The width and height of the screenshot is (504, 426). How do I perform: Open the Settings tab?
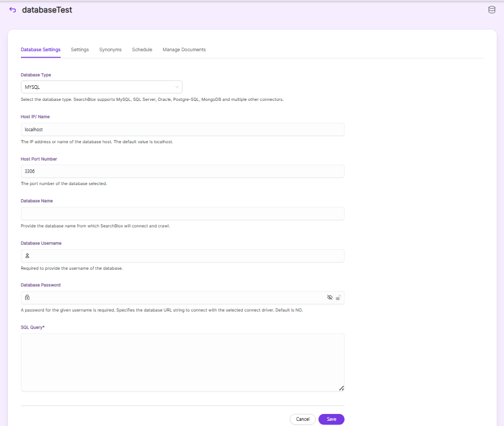click(x=79, y=50)
